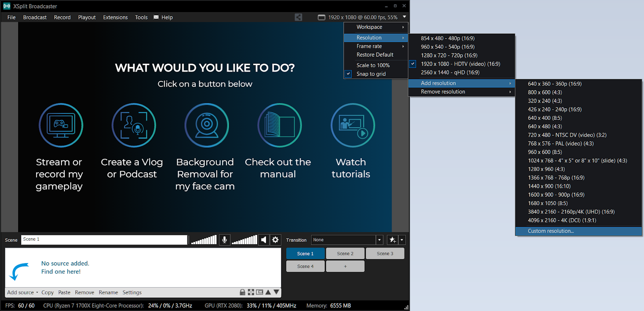
Task: Add 3840 x 2160 - 2160p/4K (UHD) resolution
Action: click(x=578, y=212)
